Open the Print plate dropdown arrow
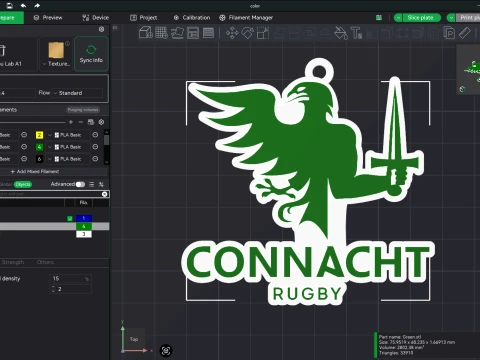Viewport: 480px width, 360px height. pyautogui.click(x=451, y=18)
